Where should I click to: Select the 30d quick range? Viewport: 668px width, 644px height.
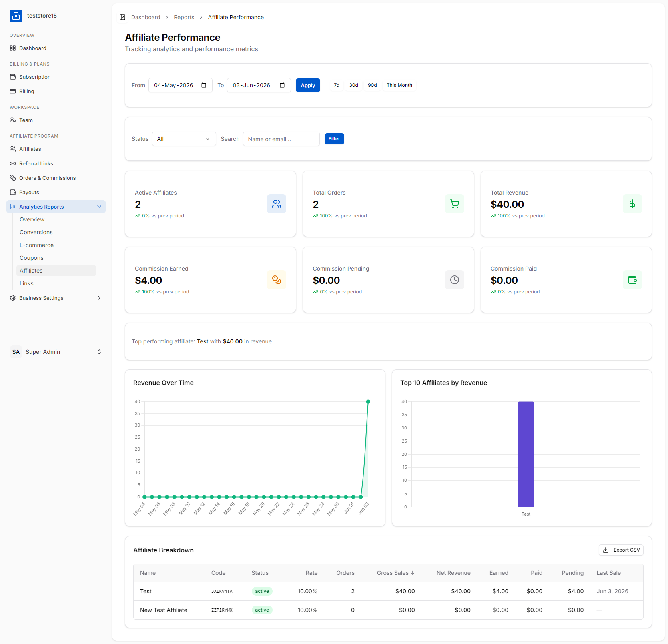[353, 85]
